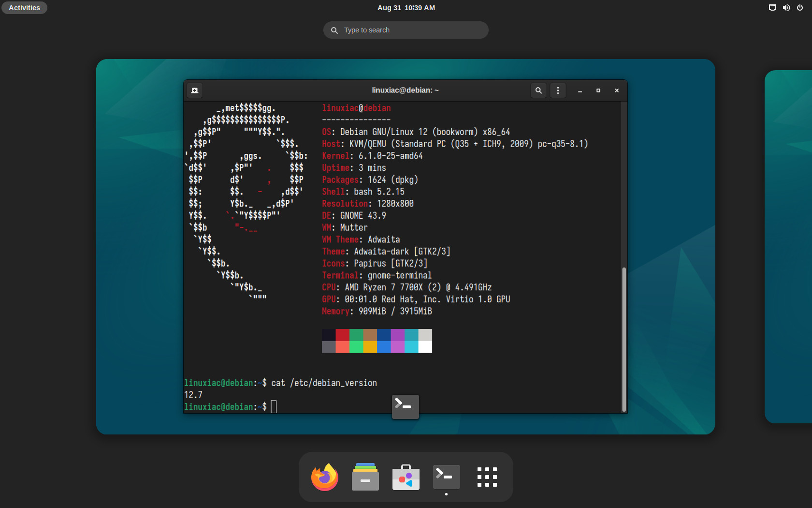Screen dimensions: 812x508
Task: Click the red color block in neofetch palette
Action: [343, 335]
